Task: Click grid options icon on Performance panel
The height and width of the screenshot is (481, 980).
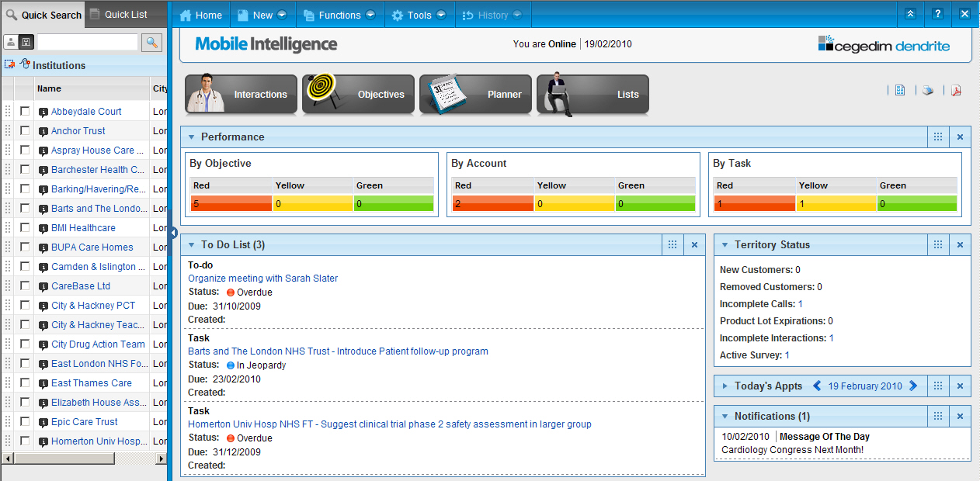Action: 938,137
